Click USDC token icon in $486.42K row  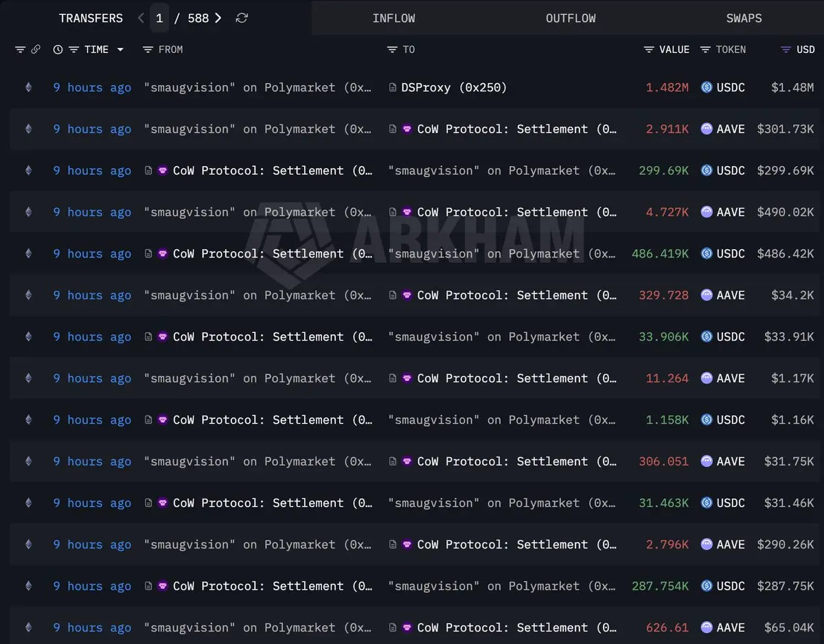pyautogui.click(x=707, y=253)
